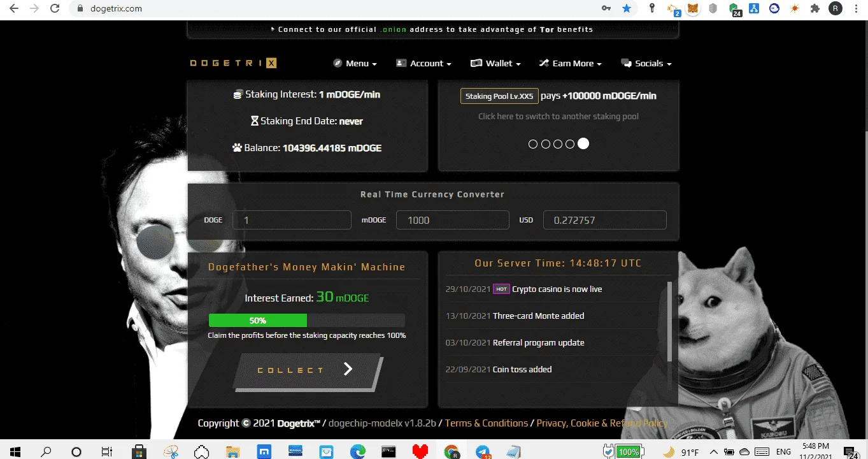Screen dimensions: 868x459
Task: Click the browser back arrow
Action: pos(13,9)
